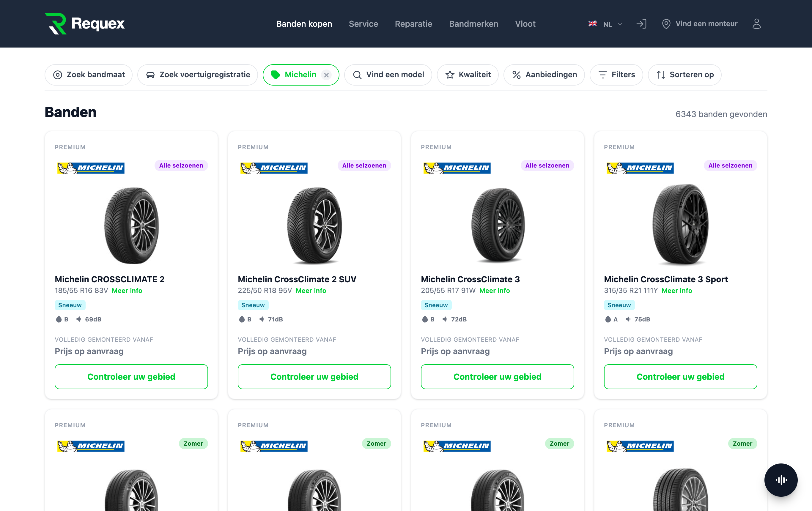Remove the Michelin brand filter
Viewport: 812px width, 511px height.
tap(326, 75)
